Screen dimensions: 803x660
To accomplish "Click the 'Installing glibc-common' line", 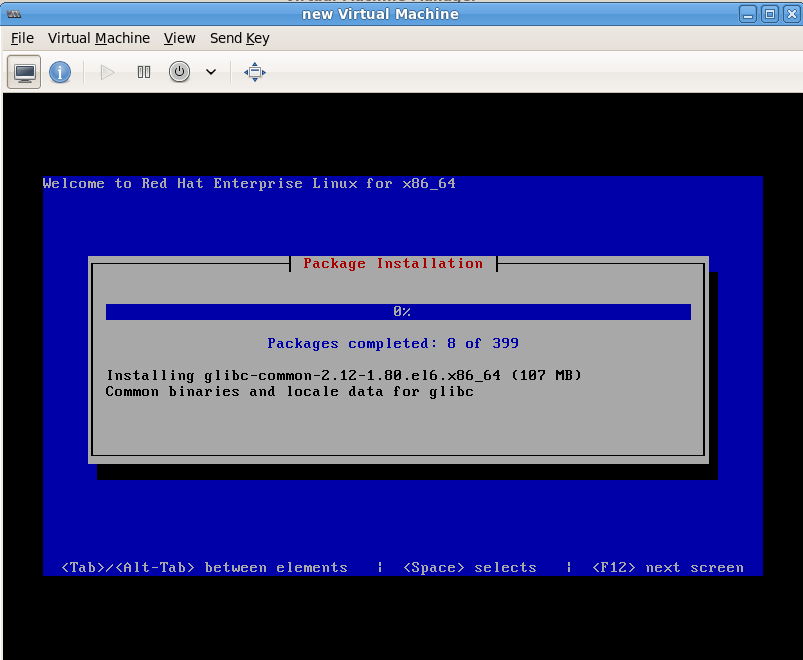I will pyautogui.click(x=344, y=375).
